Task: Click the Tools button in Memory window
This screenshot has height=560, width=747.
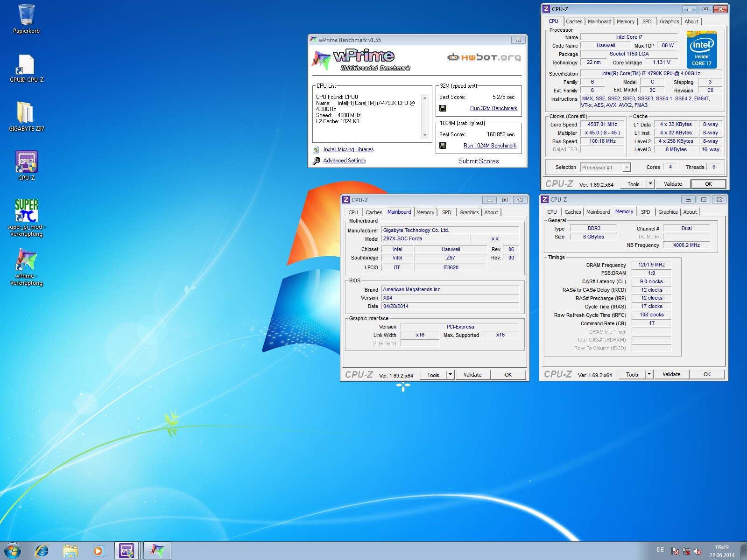Action: point(632,374)
